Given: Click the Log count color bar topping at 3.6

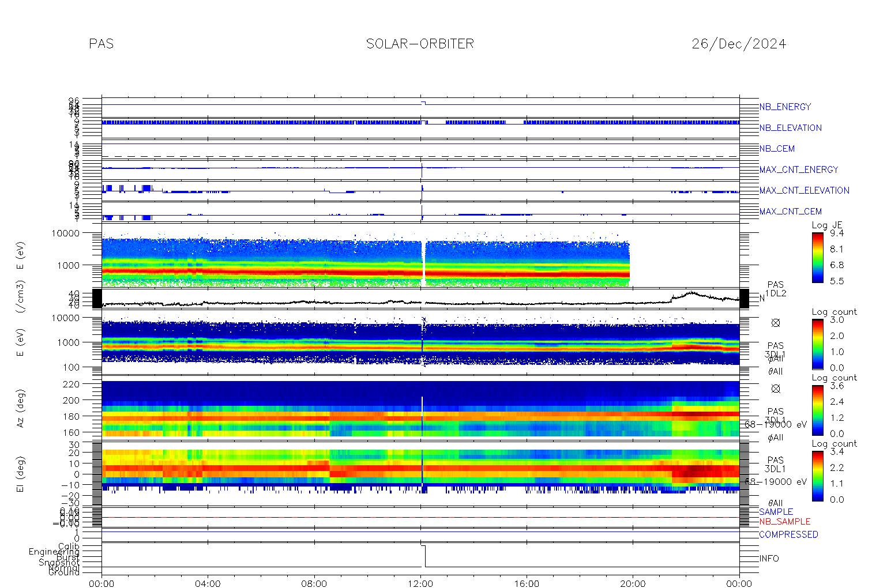Looking at the screenshot, I should (x=817, y=410).
